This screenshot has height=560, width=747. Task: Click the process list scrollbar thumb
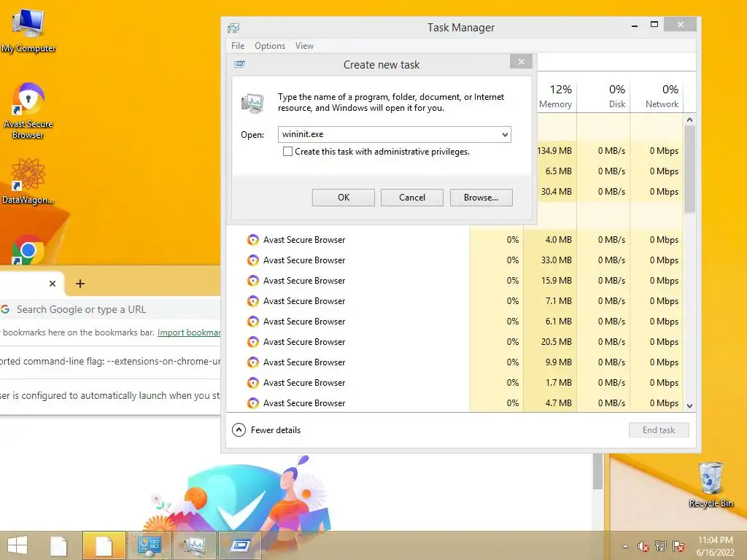point(689,169)
